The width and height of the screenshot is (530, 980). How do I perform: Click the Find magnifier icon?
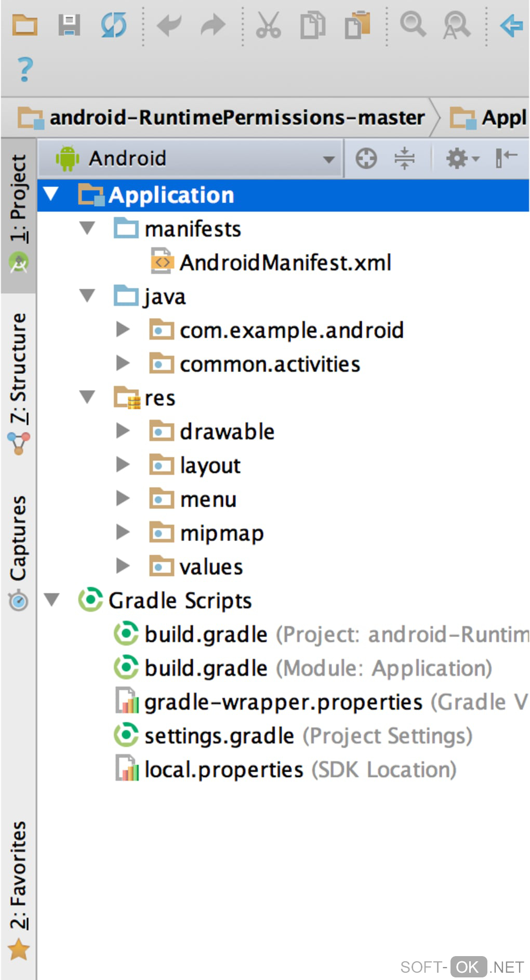pyautogui.click(x=413, y=24)
